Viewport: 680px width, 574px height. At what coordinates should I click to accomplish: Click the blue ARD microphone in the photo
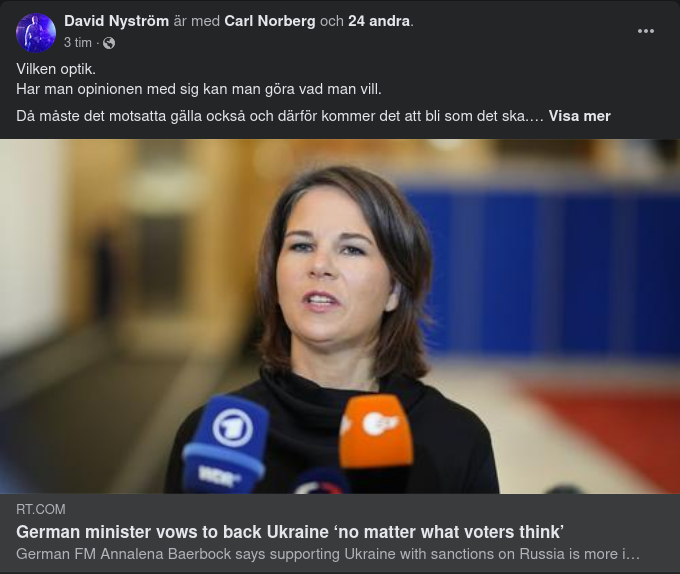tap(226, 444)
